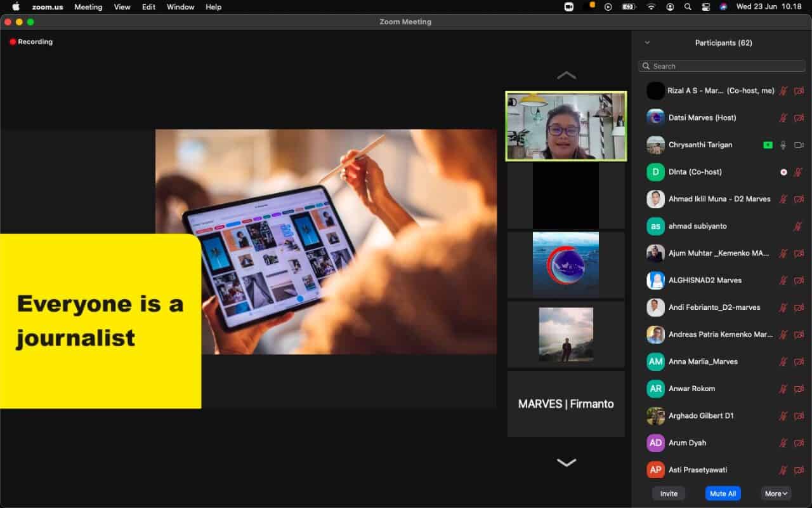Image resolution: width=812 pixels, height=508 pixels.
Task: Click the date and time in the menu bar
Action: [x=769, y=7]
